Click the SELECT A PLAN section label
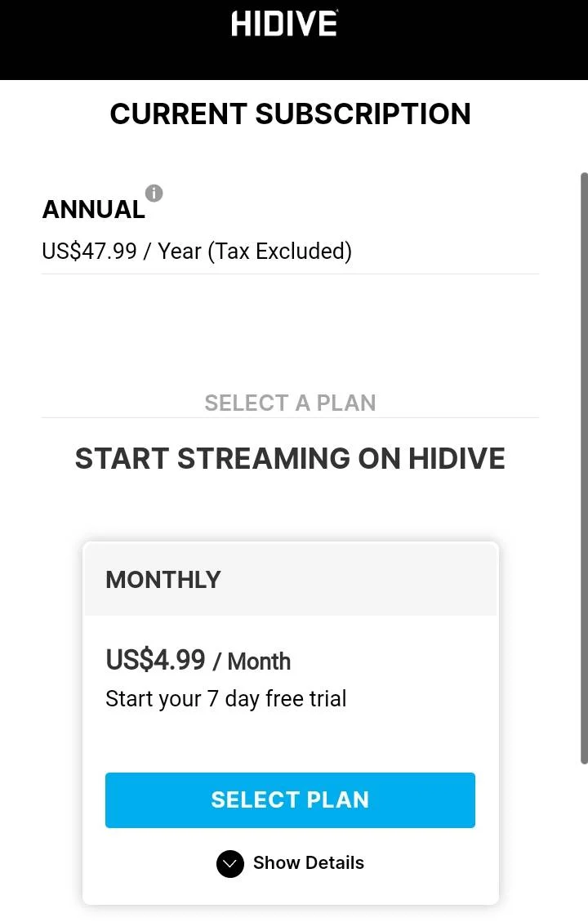This screenshot has width=588, height=922. click(x=290, y=403)
